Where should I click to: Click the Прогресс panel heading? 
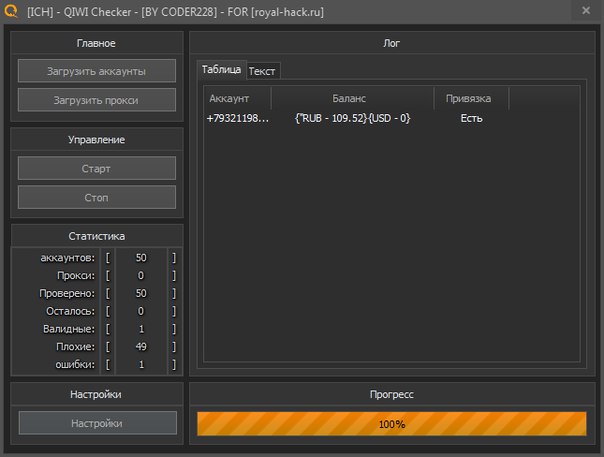391,395
